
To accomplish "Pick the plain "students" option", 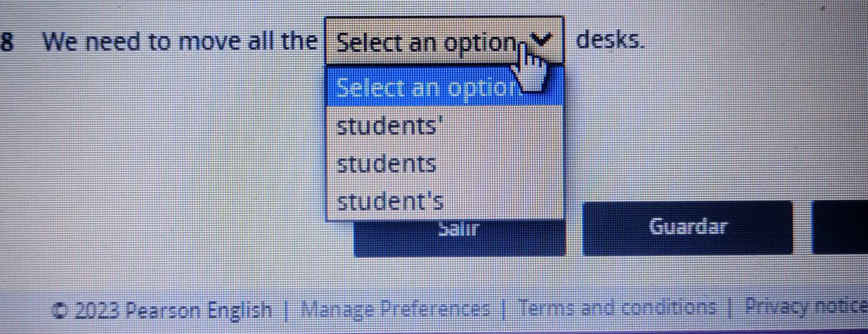I will (x=386, y=165).
